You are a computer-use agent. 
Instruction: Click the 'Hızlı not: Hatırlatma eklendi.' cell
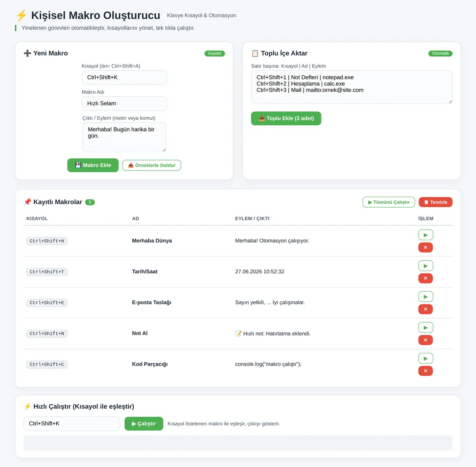(273, 334)
